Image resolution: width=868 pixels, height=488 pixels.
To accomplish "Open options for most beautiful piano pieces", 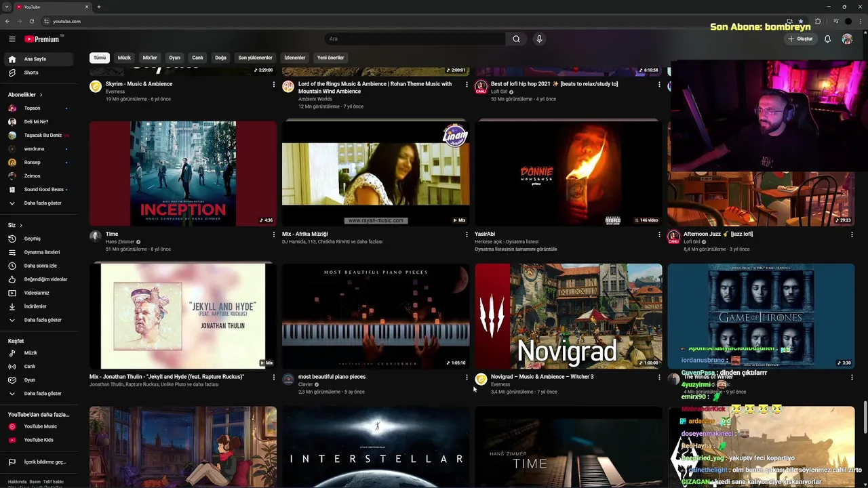I will point(467,378).
